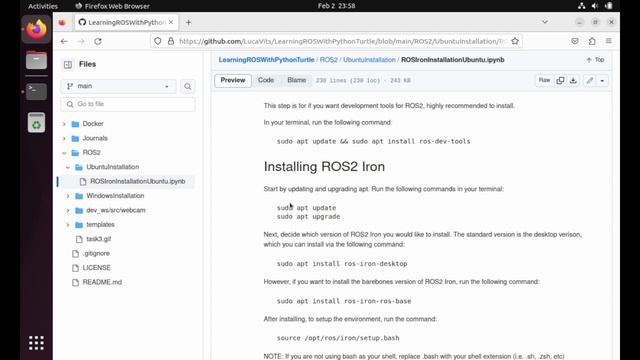Focus the Go to file field
The image size is (640, 360).
coord(128,104)
